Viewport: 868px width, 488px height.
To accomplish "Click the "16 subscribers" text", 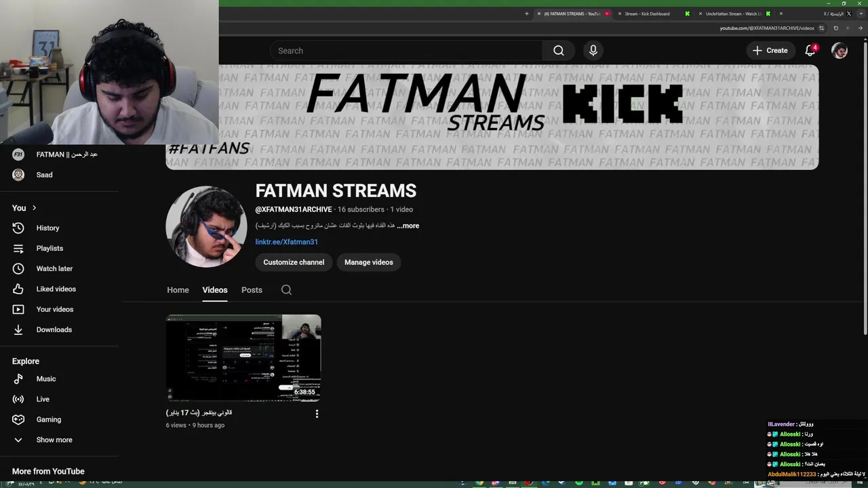I will click(x=361, y=209).
